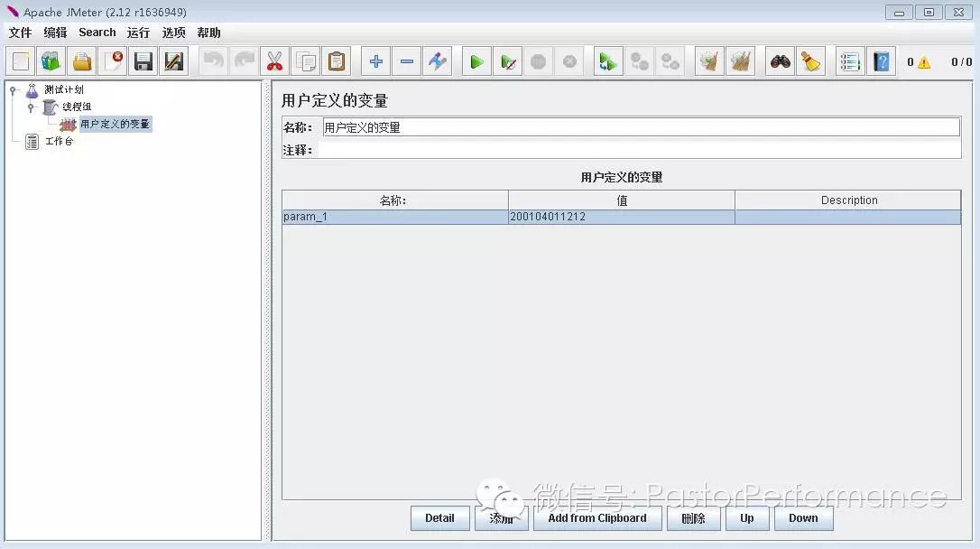Open Help with the question mark icon

click(x=882, y=61)
